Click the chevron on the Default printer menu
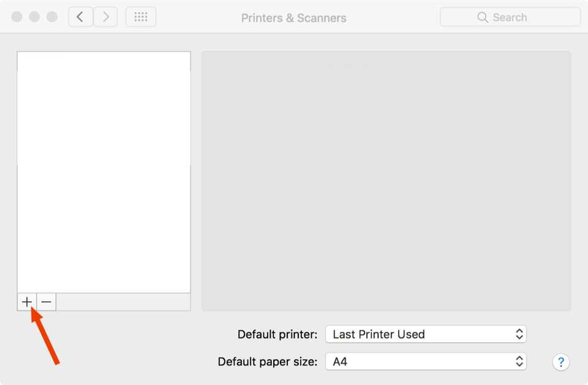588x385 pixels. click(x=518, y=334)
